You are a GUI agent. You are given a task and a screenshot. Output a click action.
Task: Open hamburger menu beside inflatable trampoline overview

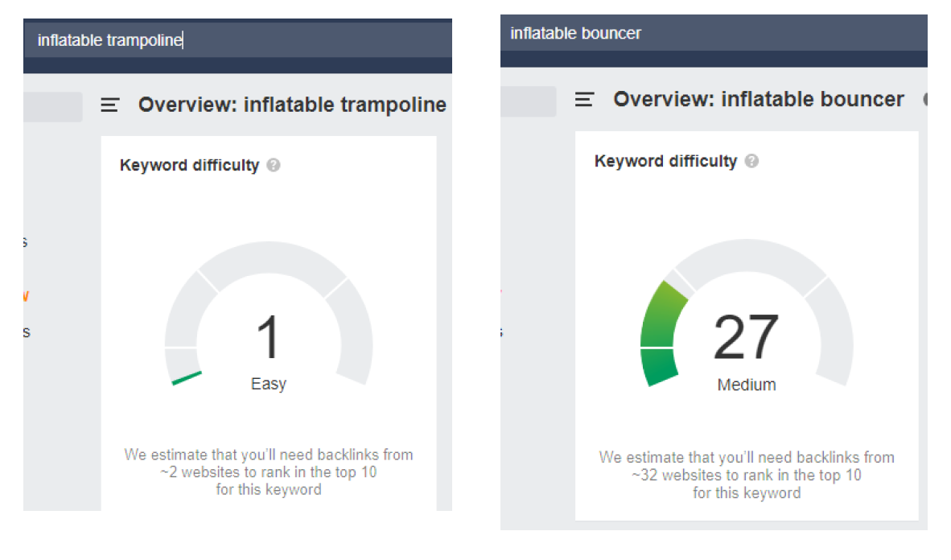(109, 105)
